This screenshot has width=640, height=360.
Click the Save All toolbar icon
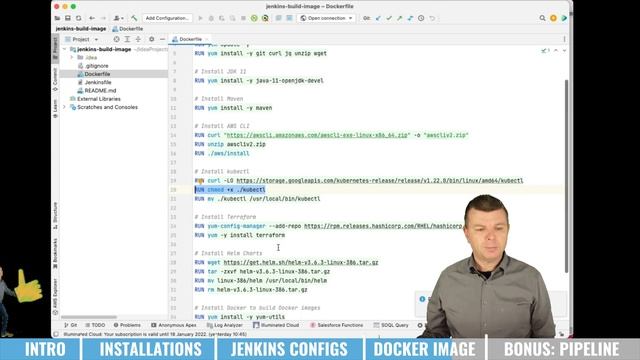coord(68,18)
